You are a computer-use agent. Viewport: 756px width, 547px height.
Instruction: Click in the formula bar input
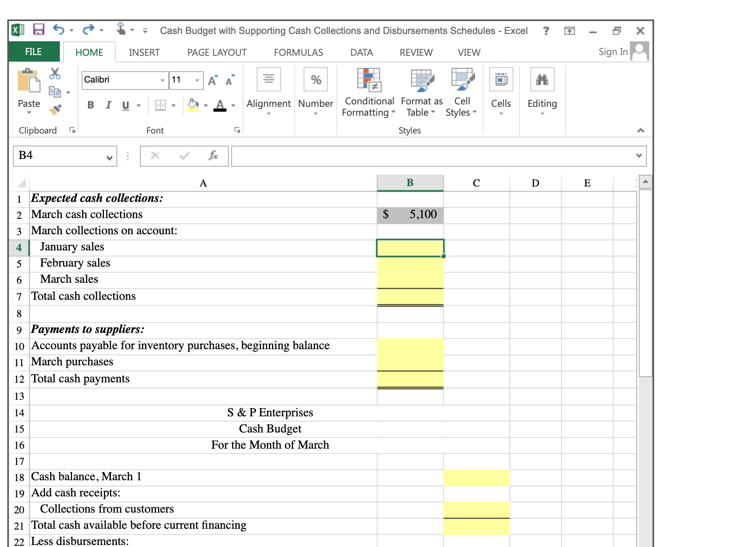(x=433, y=156)
